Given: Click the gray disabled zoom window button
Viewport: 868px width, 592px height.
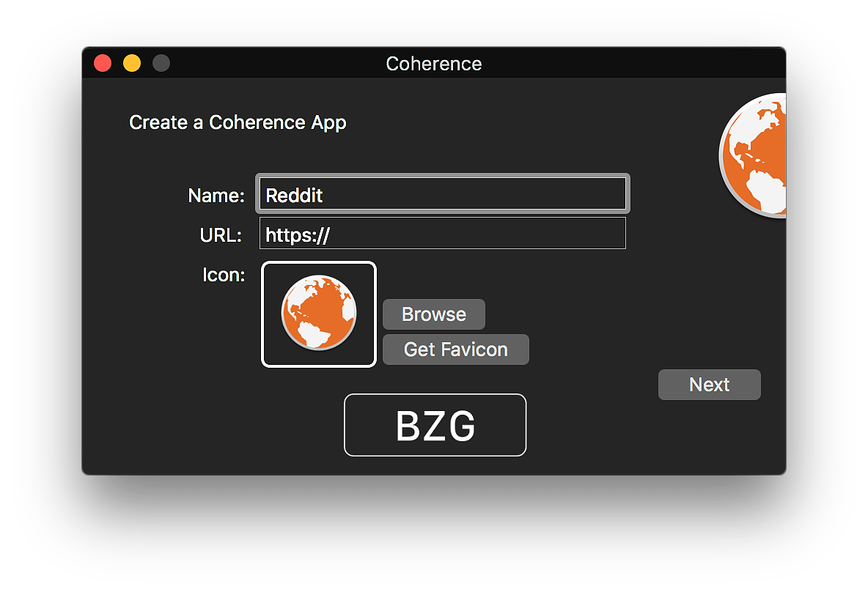Looking at the screenshot, I should pos(161,63).
